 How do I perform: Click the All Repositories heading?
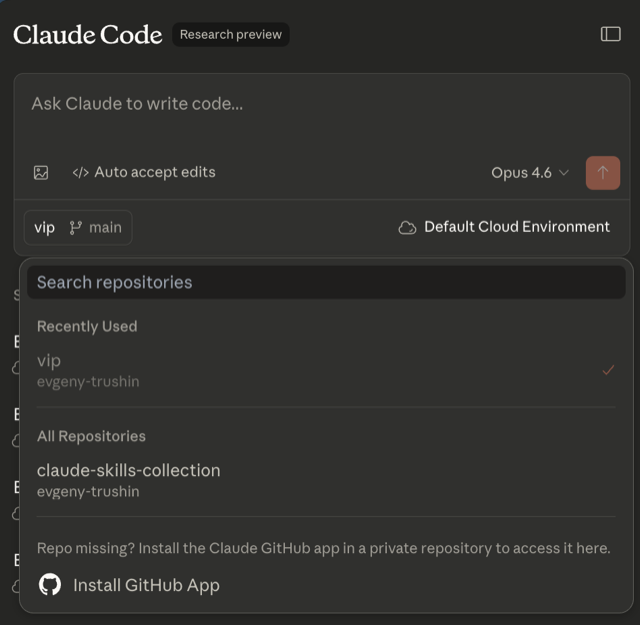tap(91, 436)
